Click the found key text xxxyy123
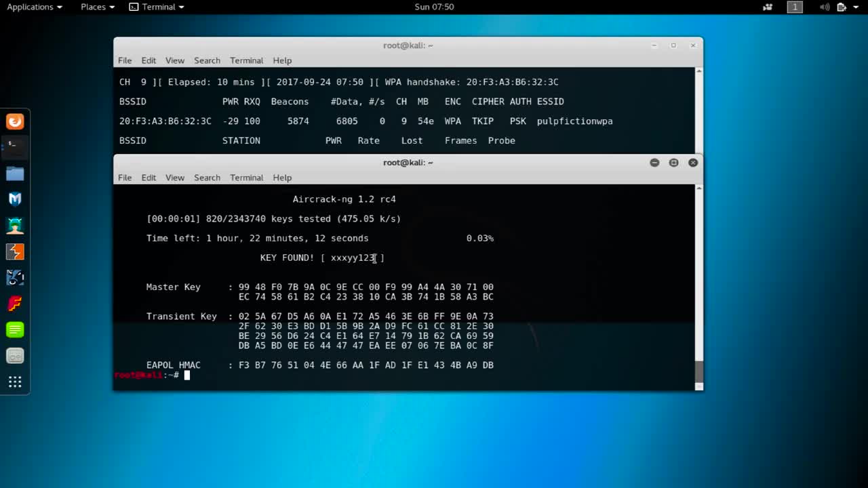Viewport: 868px width, 488px height. (x=353, y=258)
